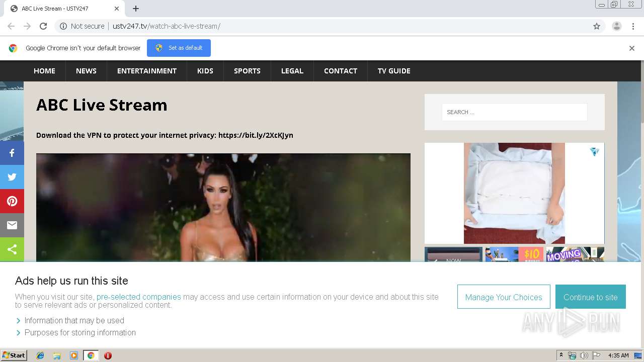The width and height of the screenshot is (644, 362).
Task: Open ENTERTAINMENT navigation item
Action: point(147,71)
